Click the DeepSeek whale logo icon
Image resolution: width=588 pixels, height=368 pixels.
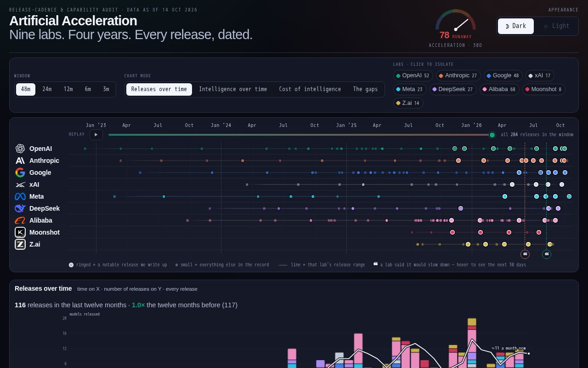20,208
